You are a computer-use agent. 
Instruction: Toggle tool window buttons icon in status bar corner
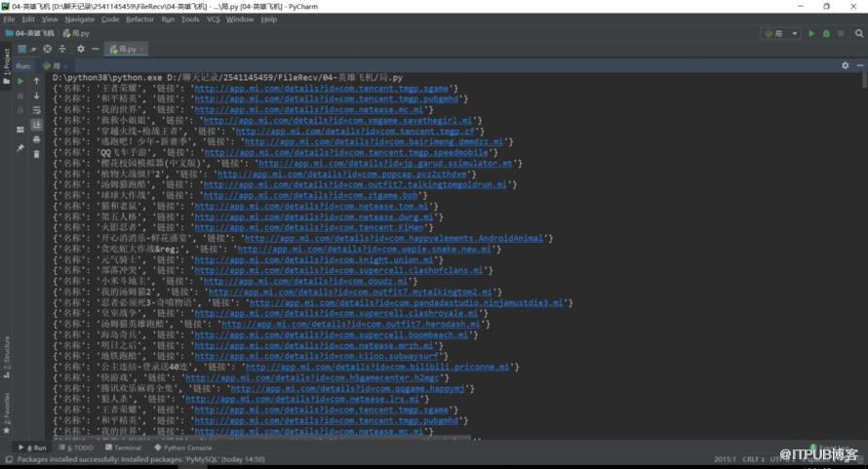coord(9,459)
